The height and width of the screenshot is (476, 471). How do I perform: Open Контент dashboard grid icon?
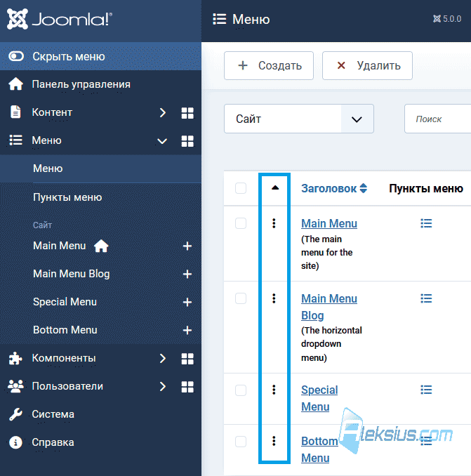coord(187,113)
